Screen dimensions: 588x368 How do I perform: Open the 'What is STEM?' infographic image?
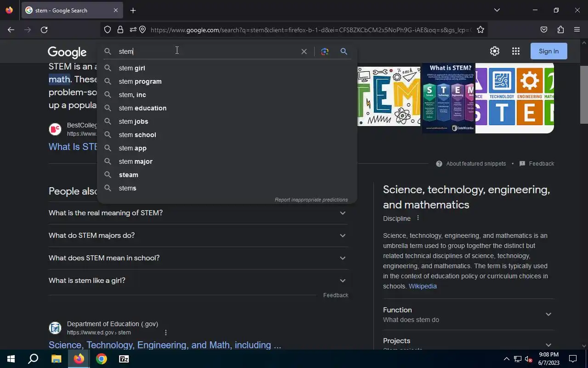tap(448, 98)
